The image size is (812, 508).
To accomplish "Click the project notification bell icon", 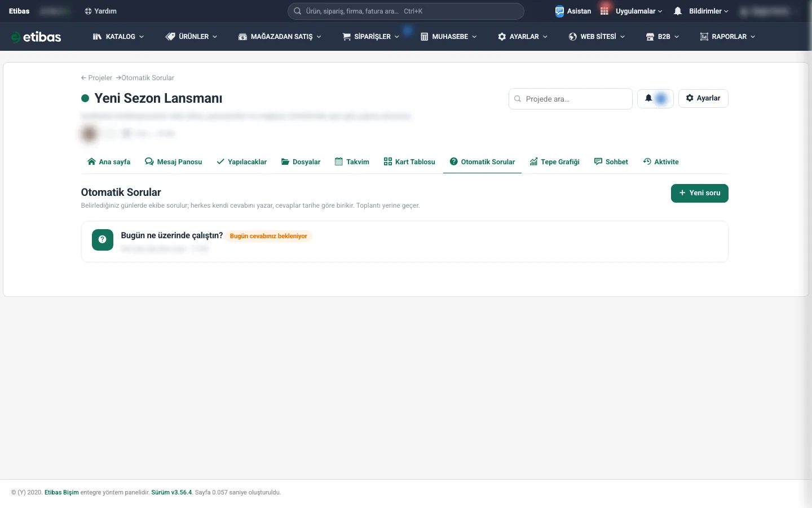I will click(648, 98).
